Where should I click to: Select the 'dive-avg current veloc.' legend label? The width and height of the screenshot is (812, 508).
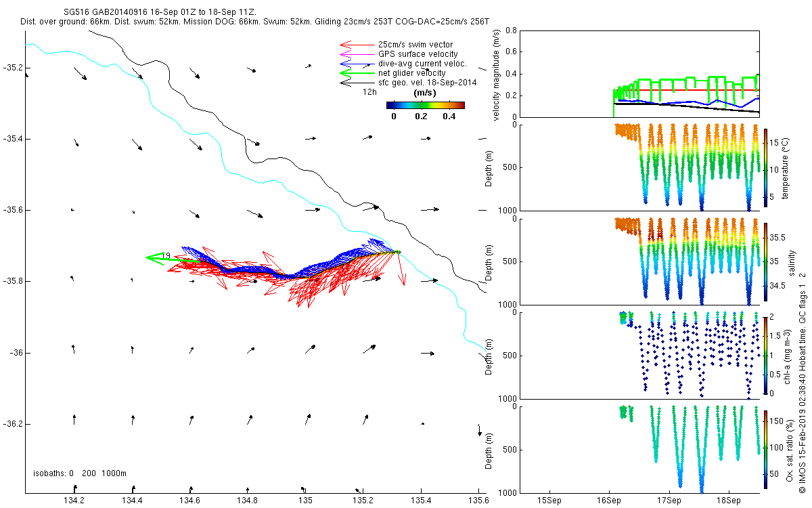(423, 64)
